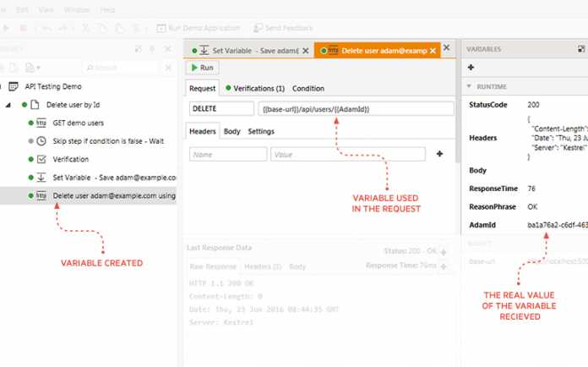
Task: Open the Settings tab in request
Action: coord(261,132)
